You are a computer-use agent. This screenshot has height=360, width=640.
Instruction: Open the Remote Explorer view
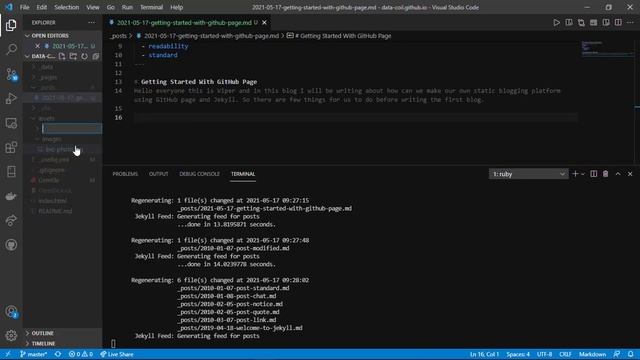coord(11,123)
